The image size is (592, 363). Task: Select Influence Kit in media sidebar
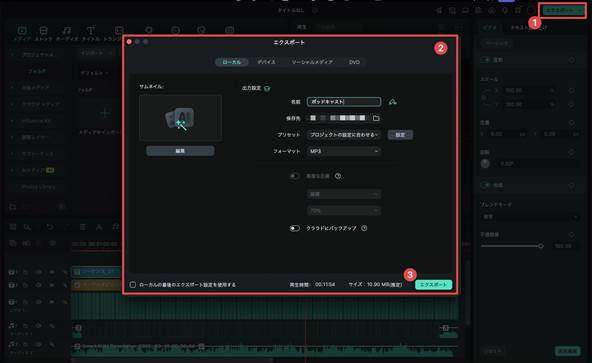click(x=36, y=121)
